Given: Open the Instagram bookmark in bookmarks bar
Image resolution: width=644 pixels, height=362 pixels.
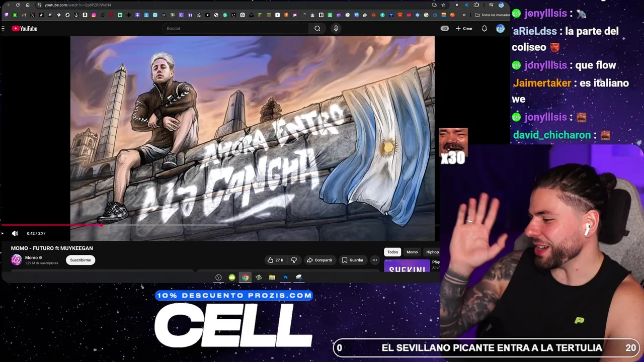Looking at the screenshot, I should (x=94, y=15).
